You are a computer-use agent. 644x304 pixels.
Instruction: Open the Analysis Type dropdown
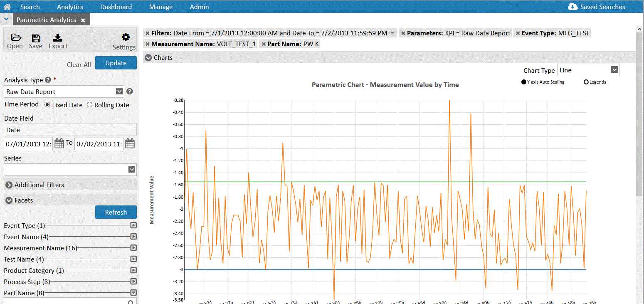(x=119, y=91)
